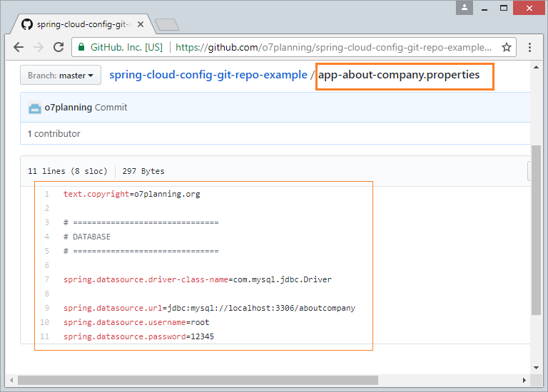Click the horizontal scrollbar thumb
548x392 pixels.
click(x=198, y=380)
